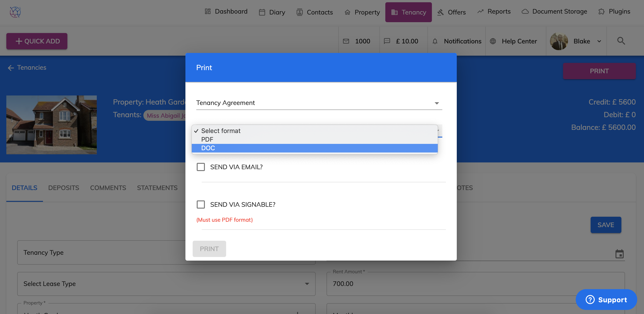Click the SMS balance chat icon
Viewport: 644px width, 314px height.
click(387, 41)
